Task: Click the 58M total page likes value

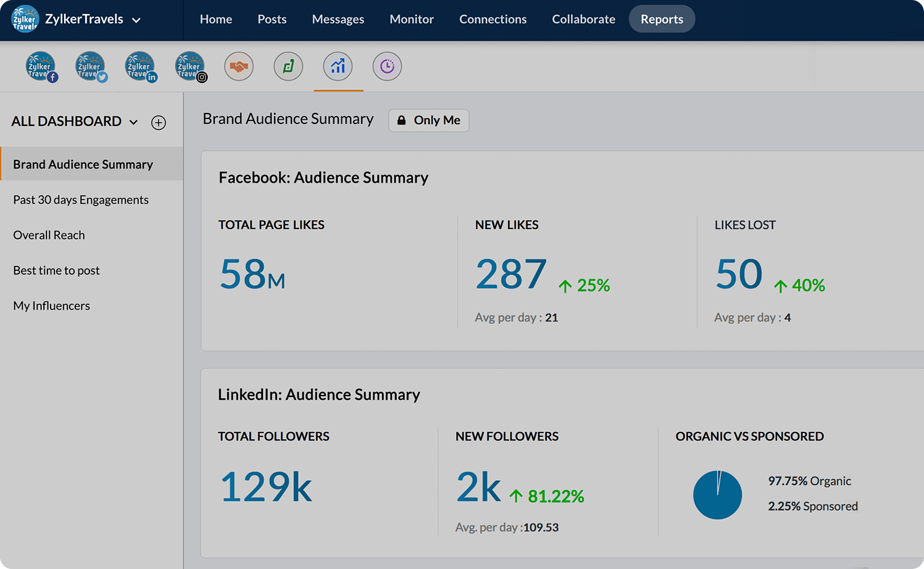Action: [x=252, y=274]
